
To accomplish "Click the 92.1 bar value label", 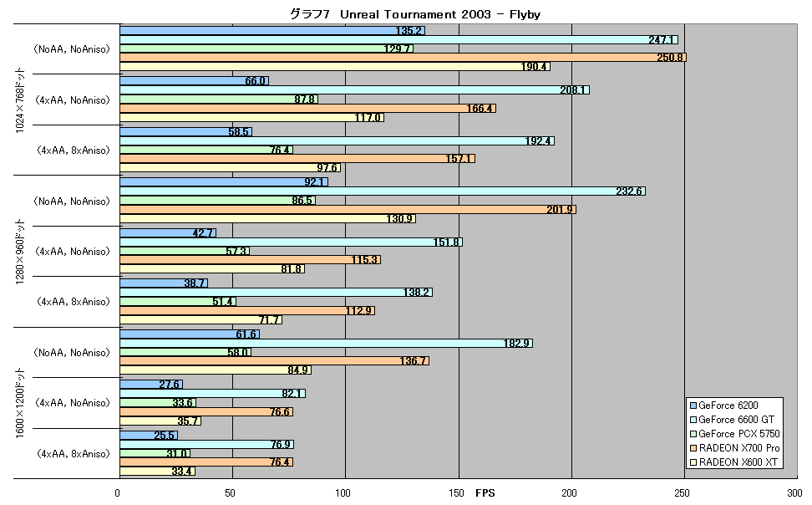I will click(x=314, y=182).
